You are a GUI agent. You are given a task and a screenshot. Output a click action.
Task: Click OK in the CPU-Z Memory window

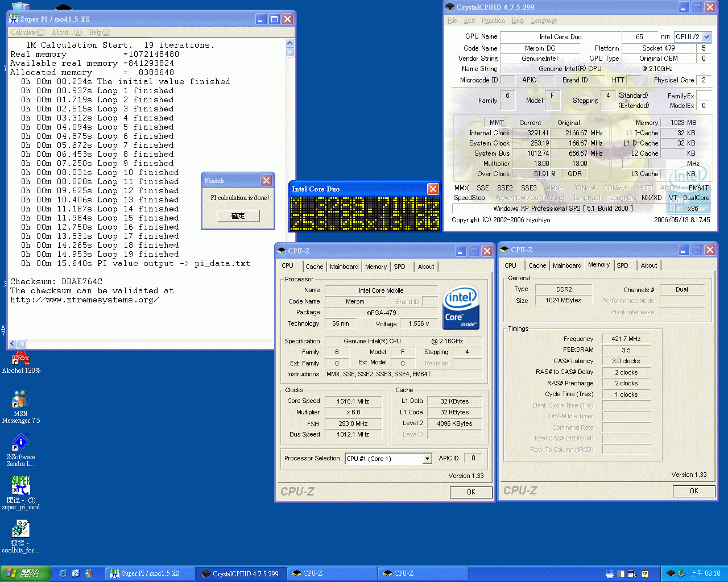[694, 491]
